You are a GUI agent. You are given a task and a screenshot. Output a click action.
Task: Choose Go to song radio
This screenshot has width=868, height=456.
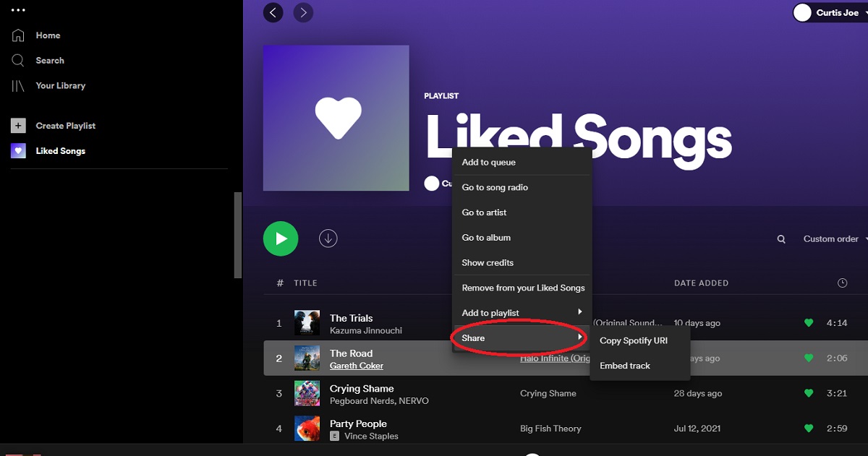click(522, 188)
